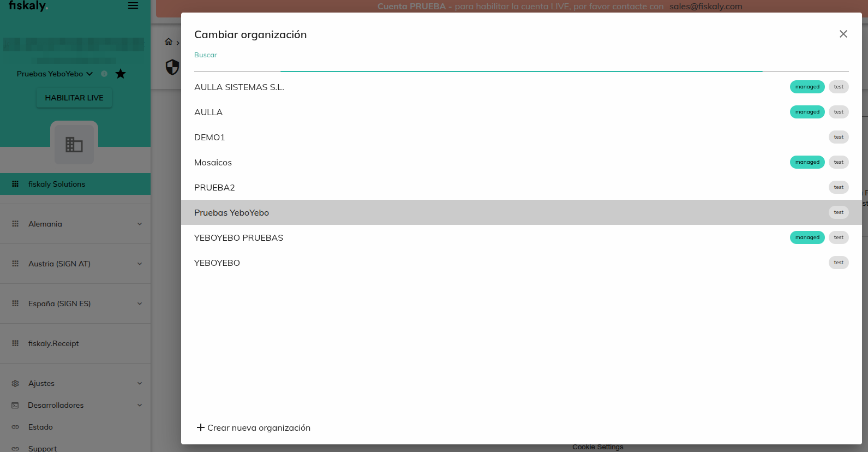Close the Cambiar organización dialog

click(843, 34)
